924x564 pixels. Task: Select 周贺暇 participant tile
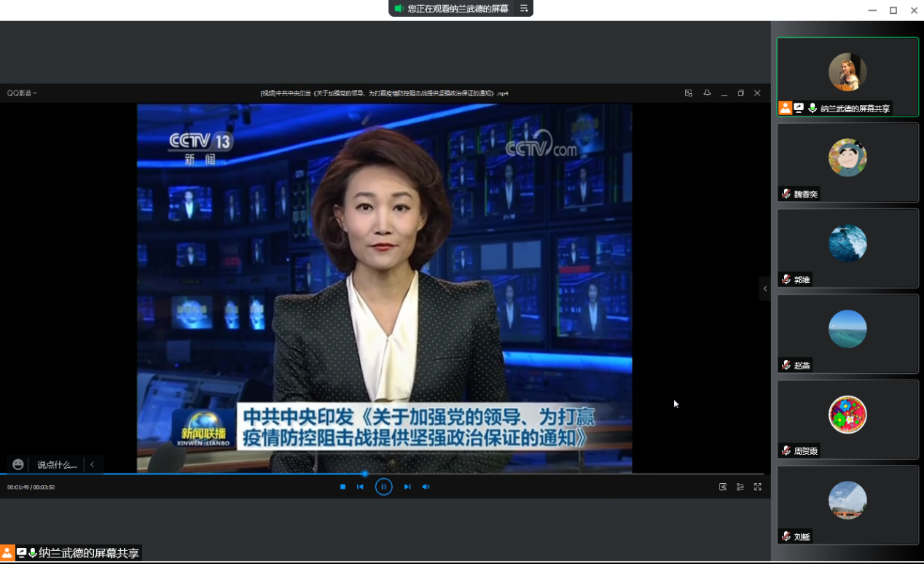(x=847, y=420)
